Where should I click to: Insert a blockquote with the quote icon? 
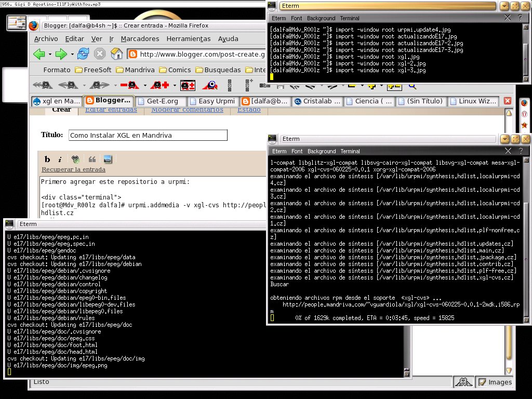[92, 159]
